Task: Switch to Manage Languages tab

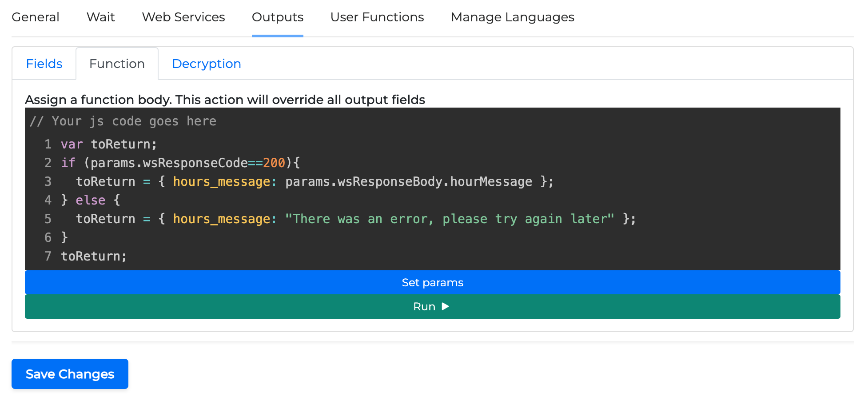Action: tap(512, 17)
